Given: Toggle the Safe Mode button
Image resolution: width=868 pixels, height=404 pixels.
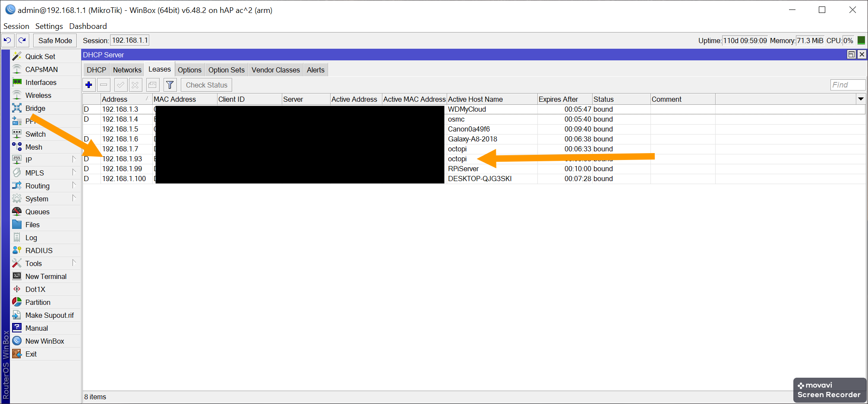Looking at the screenshot, I should click(x=55, y=41).
